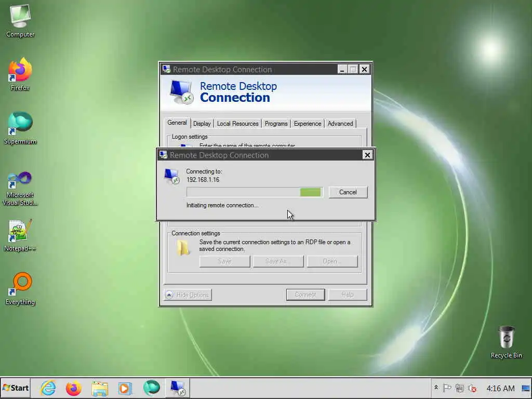Cancel the remote connection attempt
The image size is (532, 399).
(x=348, y=192)
